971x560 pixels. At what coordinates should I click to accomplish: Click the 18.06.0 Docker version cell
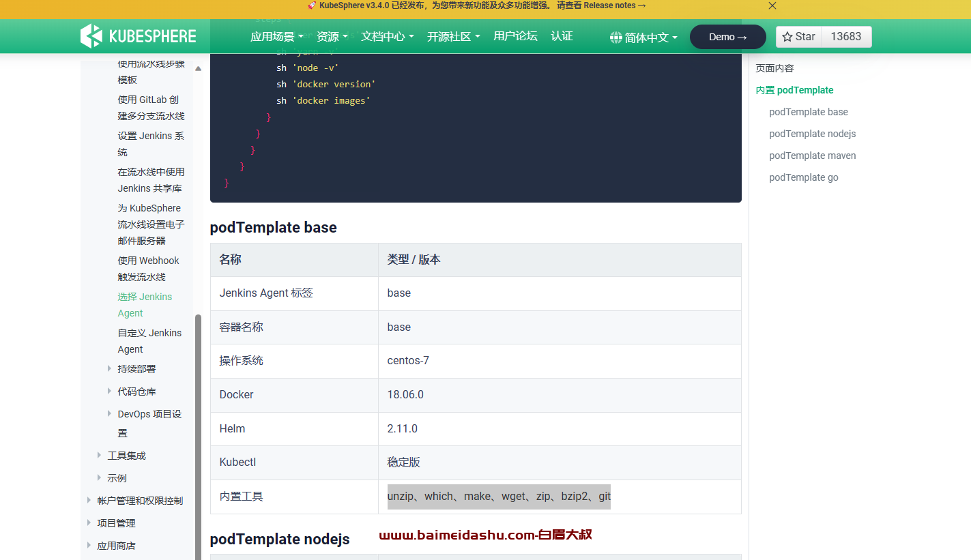560,395
